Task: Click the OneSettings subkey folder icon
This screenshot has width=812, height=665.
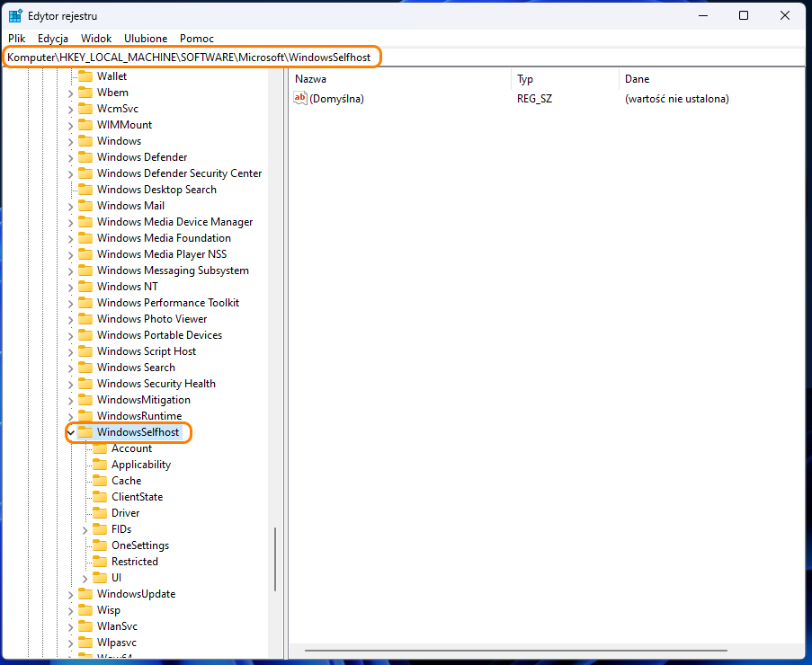Action: (x=100, y=545)
